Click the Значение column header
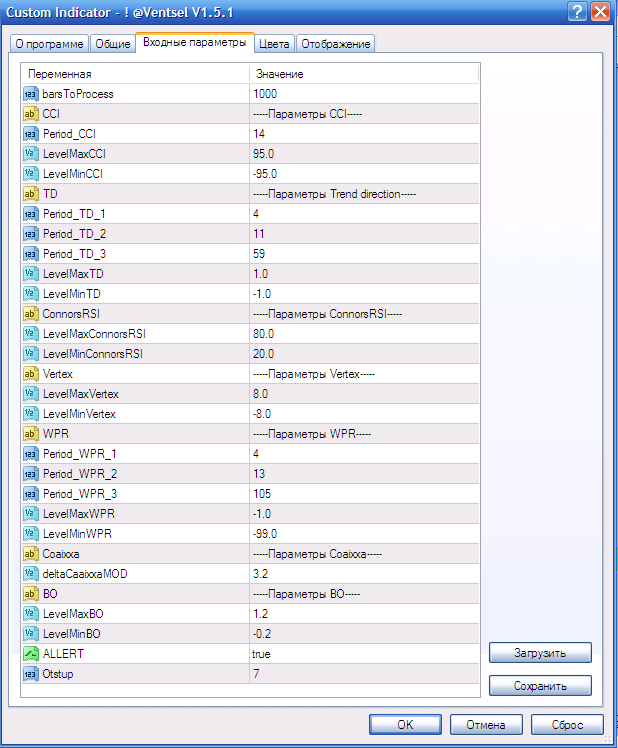The image size is (618, 748). (x=364, y=74)
